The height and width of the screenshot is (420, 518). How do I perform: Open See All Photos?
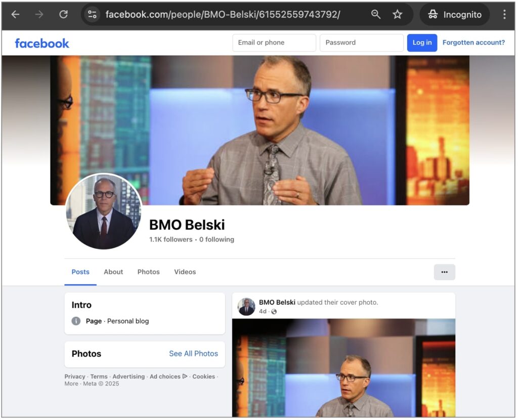[194, 354]
